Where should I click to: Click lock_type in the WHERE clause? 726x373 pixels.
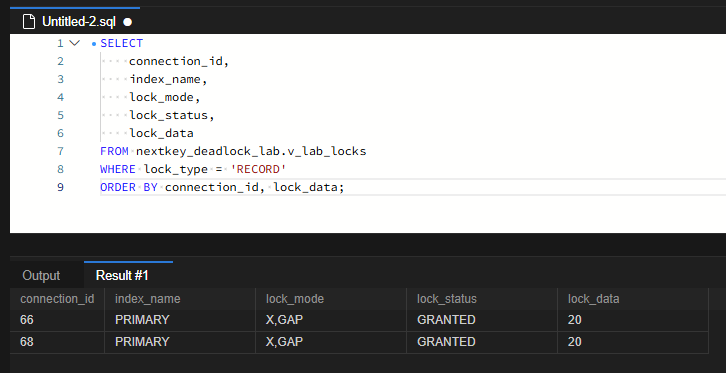(x=175, y=169)
